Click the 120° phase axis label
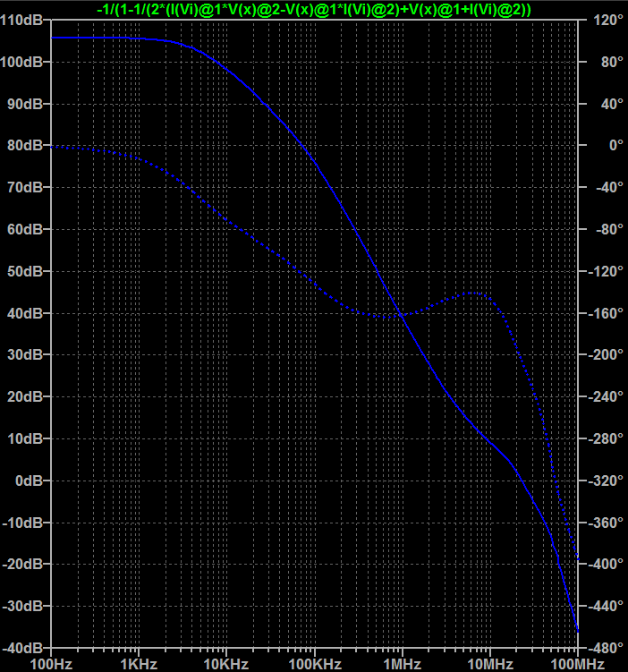Screen dimensions: 628x672 coord(607,20)
